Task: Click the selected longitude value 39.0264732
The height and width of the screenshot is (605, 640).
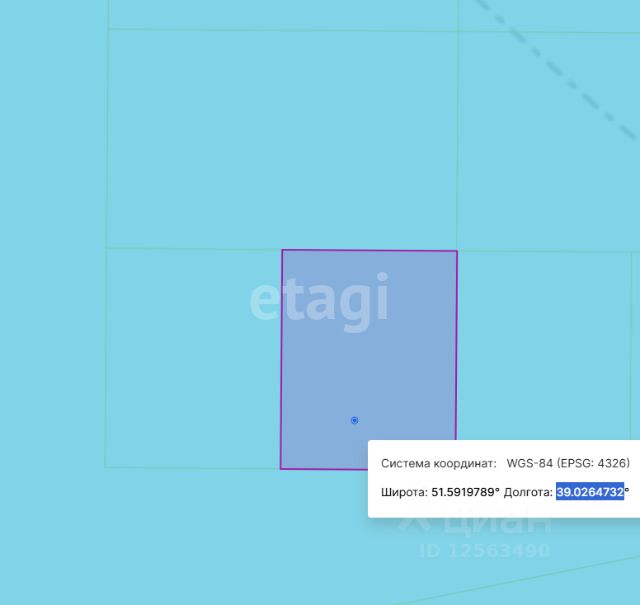Action: click(x=590, y=492)
